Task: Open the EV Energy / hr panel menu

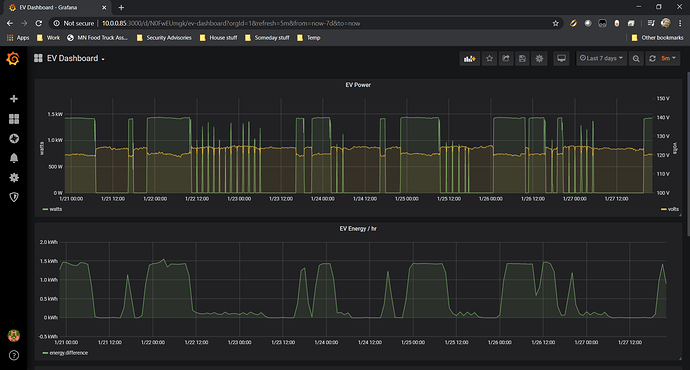Action: point(358,229)
